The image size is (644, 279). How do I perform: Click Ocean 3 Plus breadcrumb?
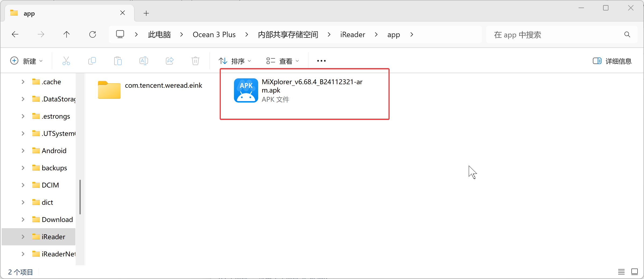[214, 34]
